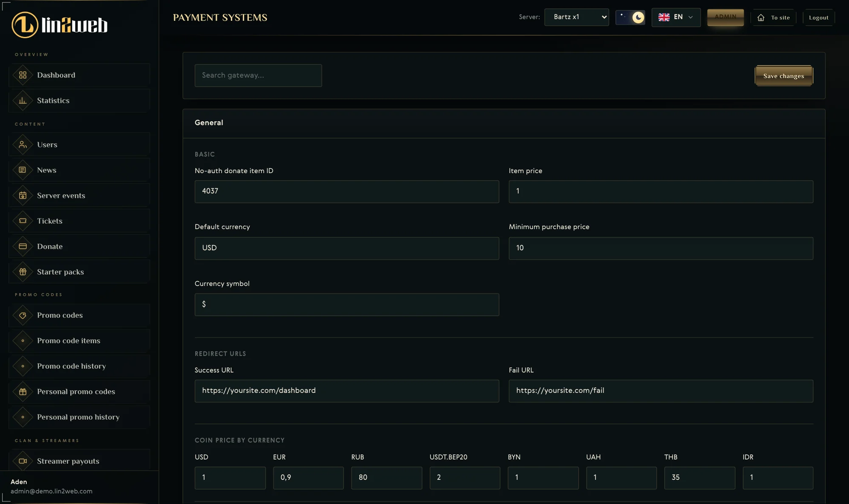Click the Item price input
This screenshot has width=849, height=504.
coord(661,191)
